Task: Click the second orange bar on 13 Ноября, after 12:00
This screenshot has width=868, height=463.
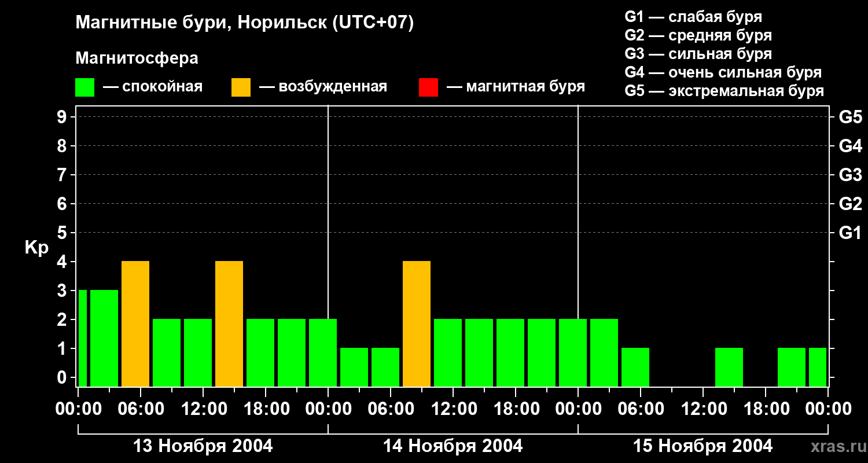Action: pos(229,324)
